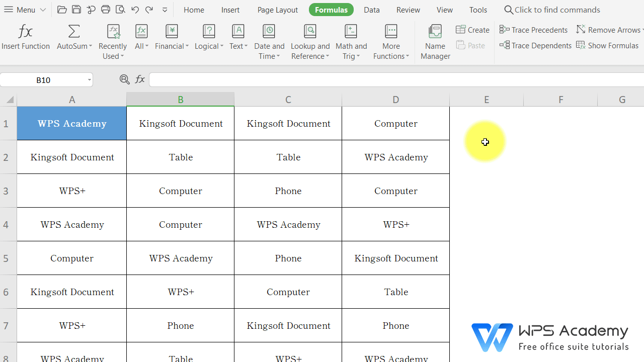
Task: Expand the Name Box dropdown arrow
Action: pos(89,79)
